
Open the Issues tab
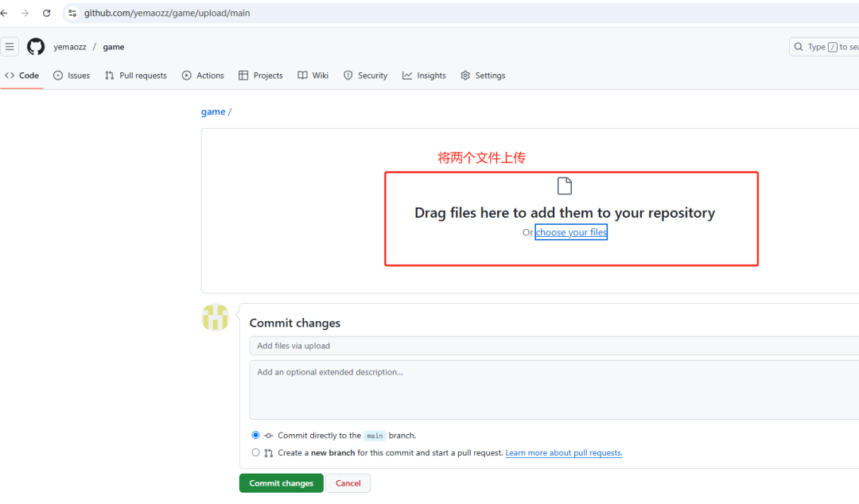(x=72, y=76)
